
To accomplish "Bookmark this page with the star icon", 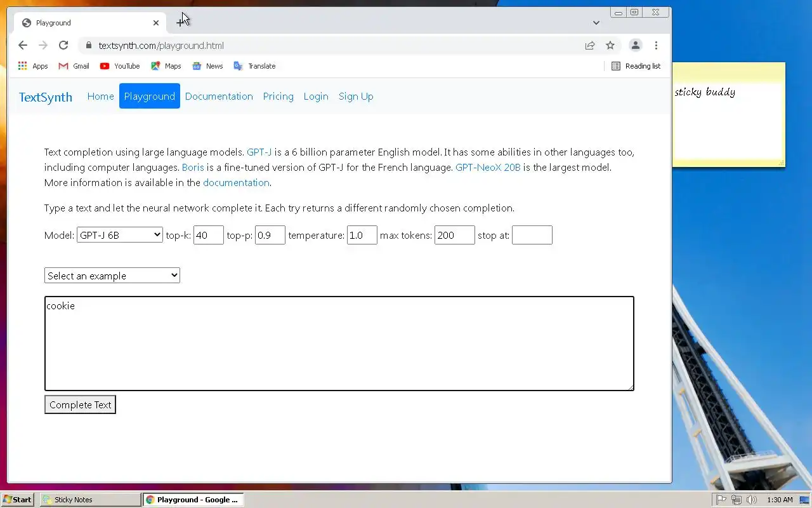I will [x=610, y=45].
